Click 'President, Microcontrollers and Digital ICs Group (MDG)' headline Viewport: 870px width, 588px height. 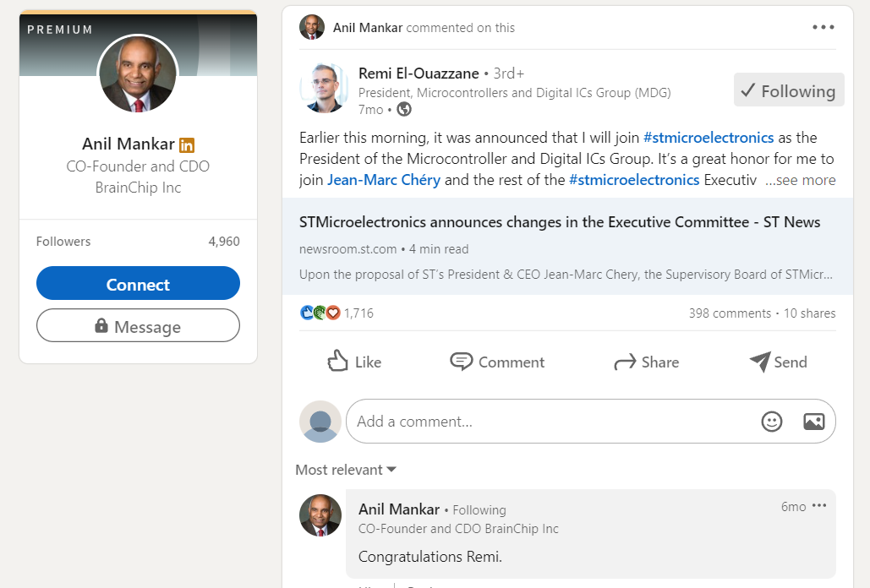coord(514,93)
